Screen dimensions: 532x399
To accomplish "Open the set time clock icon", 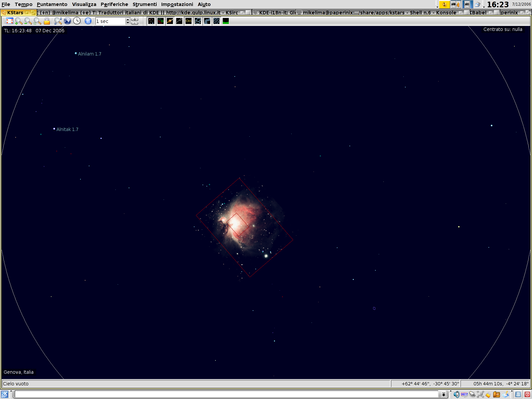I will 77,21.
